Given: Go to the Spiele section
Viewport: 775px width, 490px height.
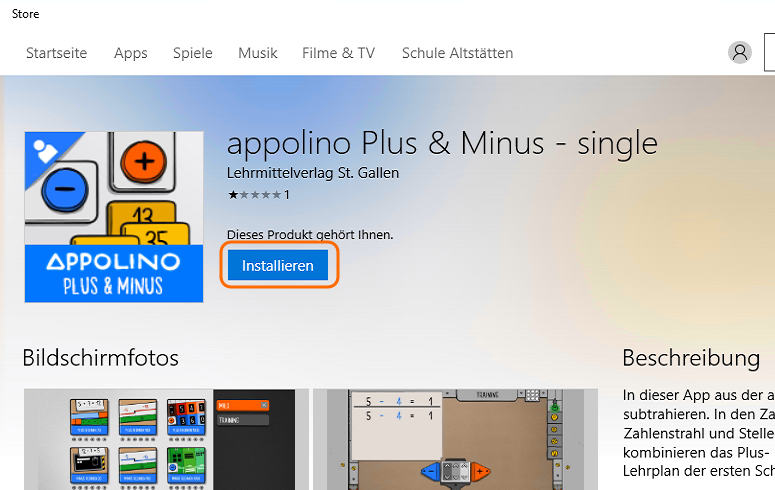Looking at the screenshot, I should (193, 53).
